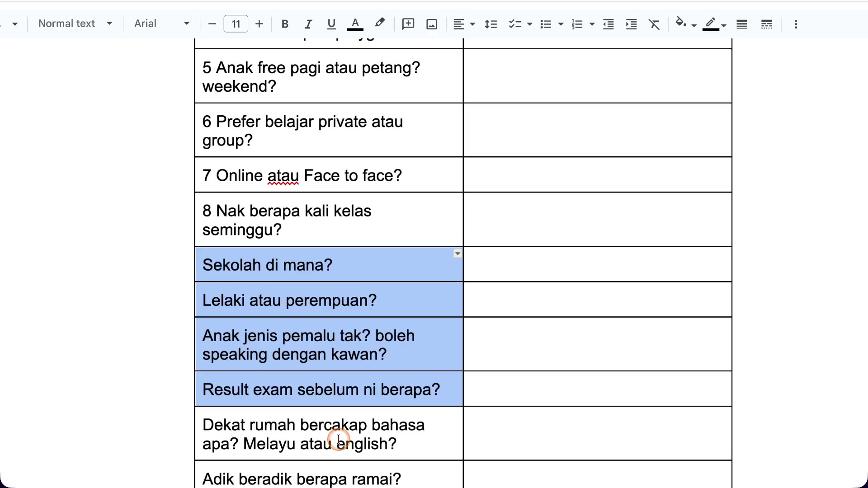Expand the numbered list options arrow
The image size is (868, 488).
click(x=592, y=24)
